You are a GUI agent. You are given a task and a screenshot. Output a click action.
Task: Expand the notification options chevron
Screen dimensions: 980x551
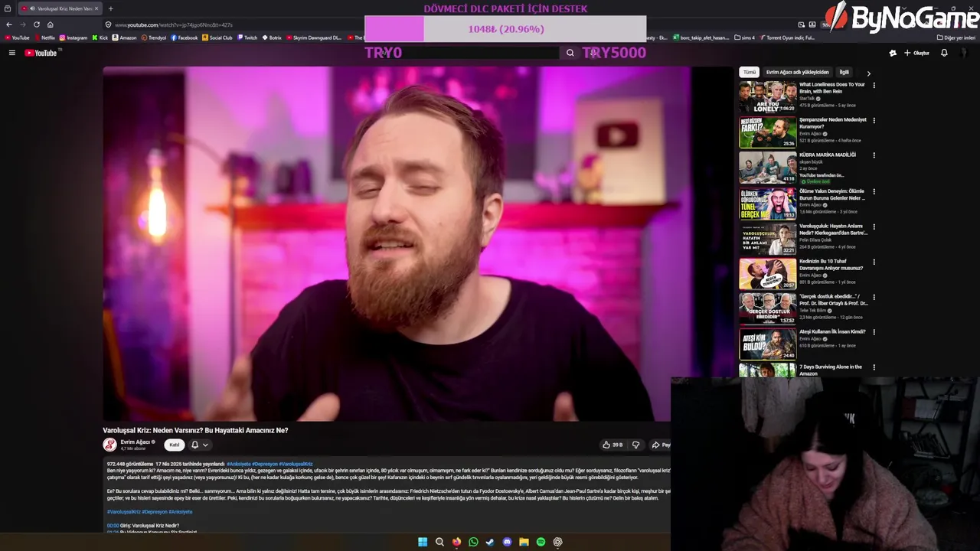pos(205,445)
